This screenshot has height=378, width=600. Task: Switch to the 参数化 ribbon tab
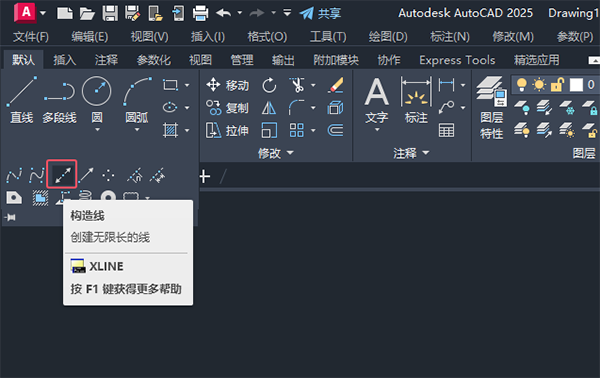153,60
